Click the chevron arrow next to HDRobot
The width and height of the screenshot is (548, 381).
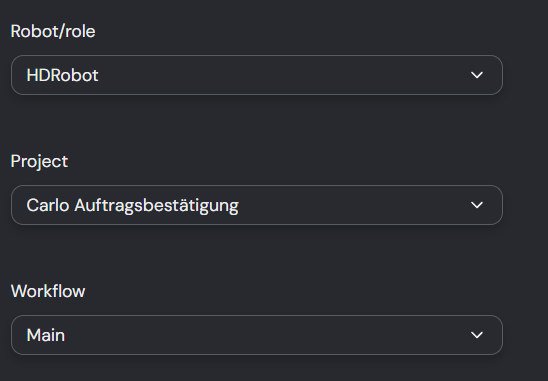pos(477,75)
